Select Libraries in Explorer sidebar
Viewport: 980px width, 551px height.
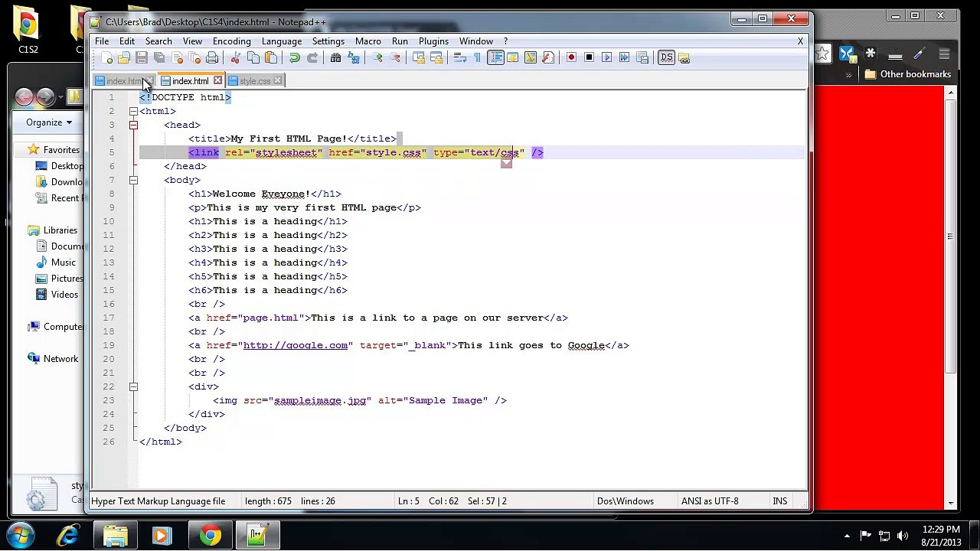(x=60, y=230)
